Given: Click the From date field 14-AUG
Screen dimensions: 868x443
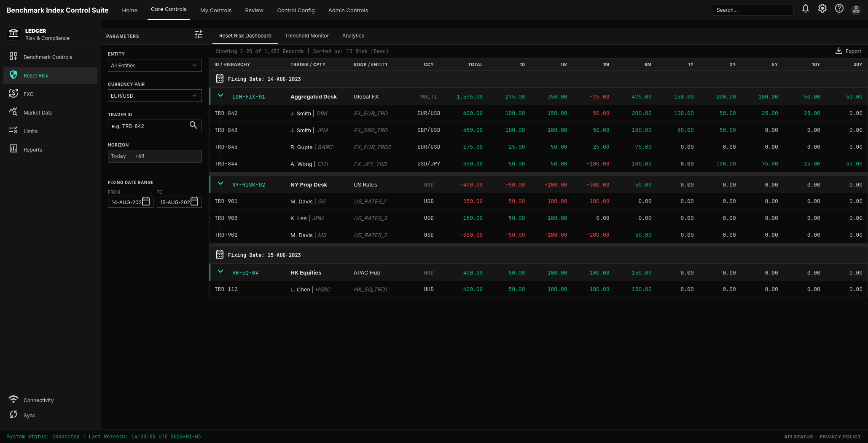Looking at the screenshot, I should point(130,202).
